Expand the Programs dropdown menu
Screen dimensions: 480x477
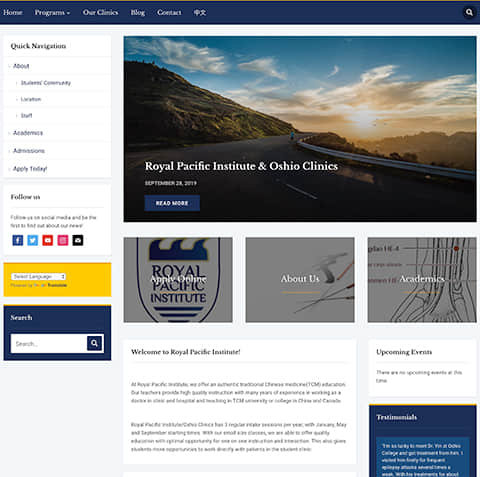[x=52, y=12]
